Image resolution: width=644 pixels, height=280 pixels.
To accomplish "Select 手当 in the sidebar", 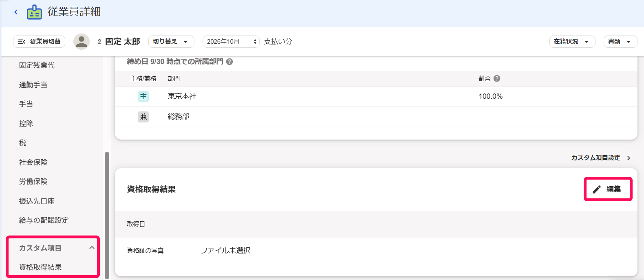I will 26,104.
